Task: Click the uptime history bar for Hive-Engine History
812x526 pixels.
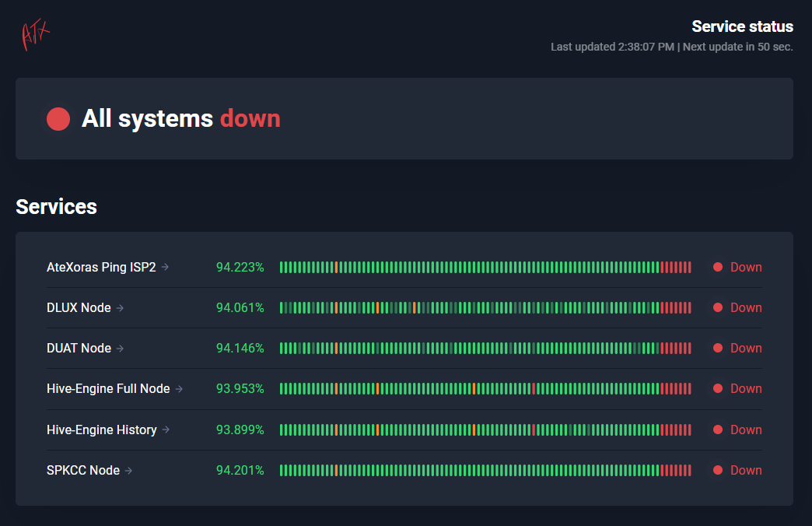Action: coord(485,430)
